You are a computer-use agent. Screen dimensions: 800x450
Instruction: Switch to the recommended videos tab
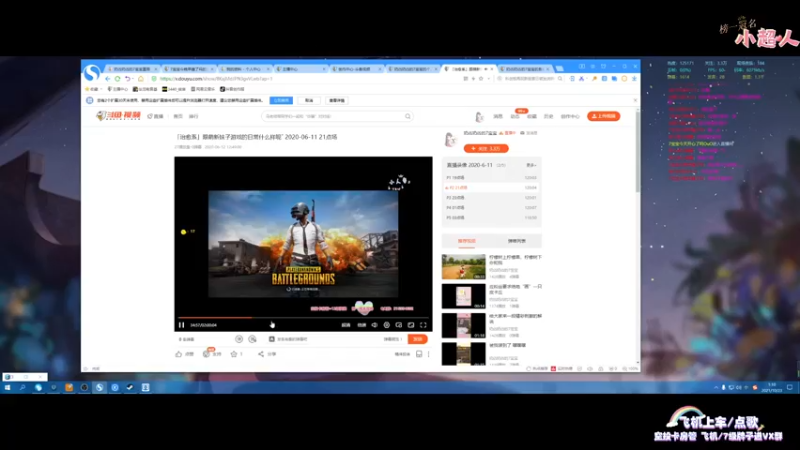tap(466, 241)
